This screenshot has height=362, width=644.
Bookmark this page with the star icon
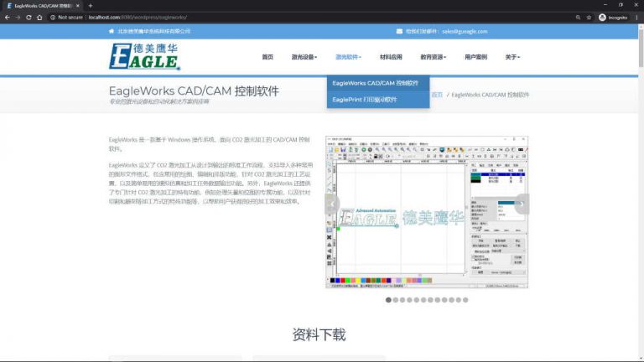coord(589,18)
